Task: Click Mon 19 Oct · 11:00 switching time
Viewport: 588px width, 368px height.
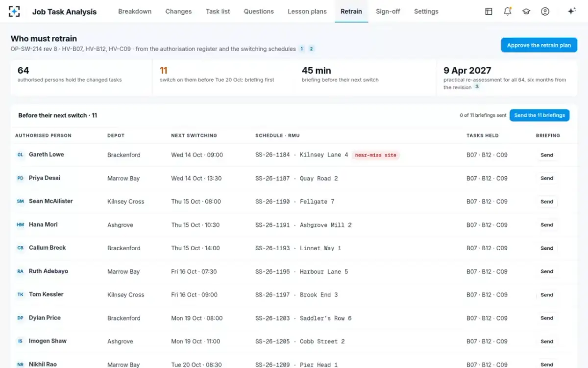Action: coord(196,342)
